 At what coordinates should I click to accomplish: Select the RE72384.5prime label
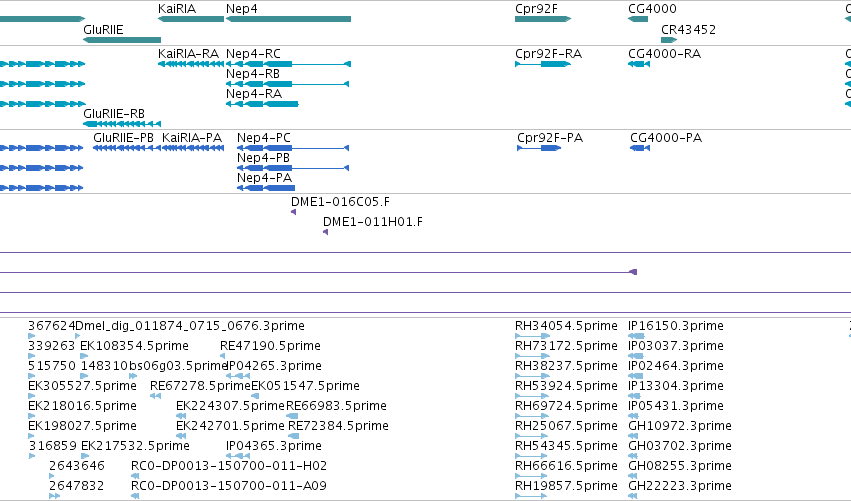click(x=338, y=426)
